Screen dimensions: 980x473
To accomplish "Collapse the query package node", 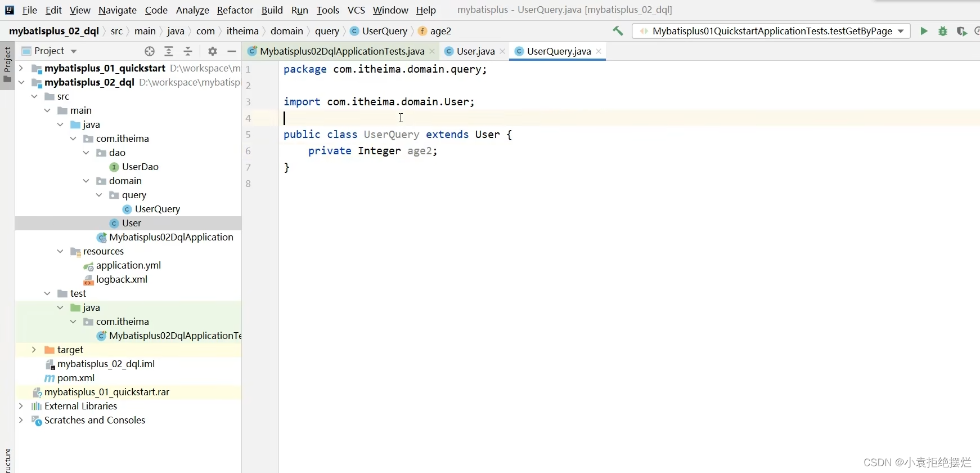I will pyautogui.click(x=99, y=195).
